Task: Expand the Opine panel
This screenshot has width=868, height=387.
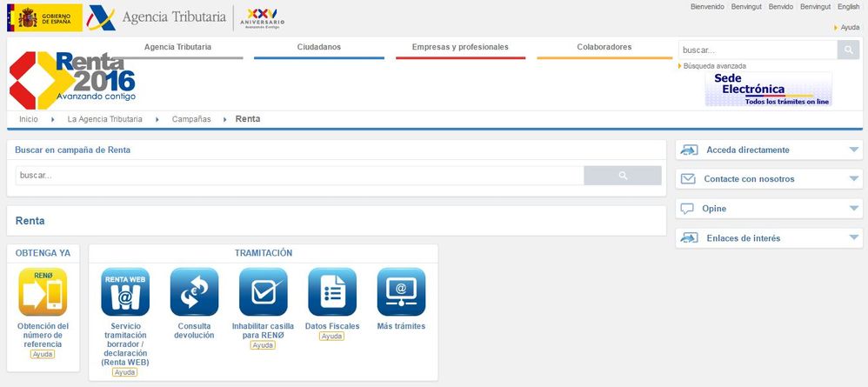Action: click(x=769, y=209)
